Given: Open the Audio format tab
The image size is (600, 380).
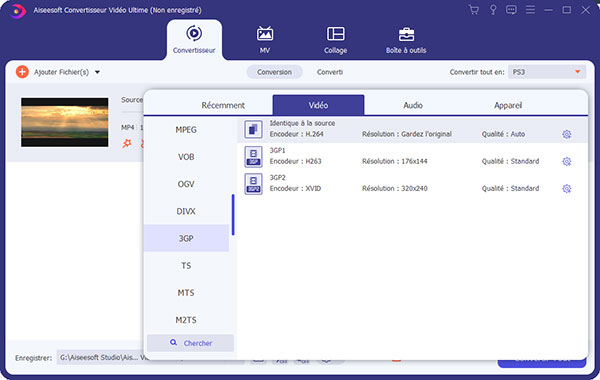Looking at the screenshot, I should [413, 105].
